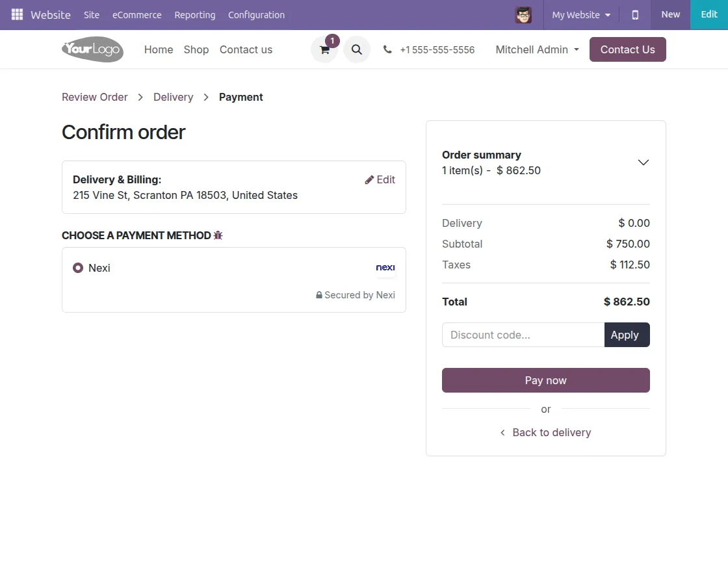Click the YourLogo site logo
728x572 pixels.
pyautogui.click(x=92, y=49)
